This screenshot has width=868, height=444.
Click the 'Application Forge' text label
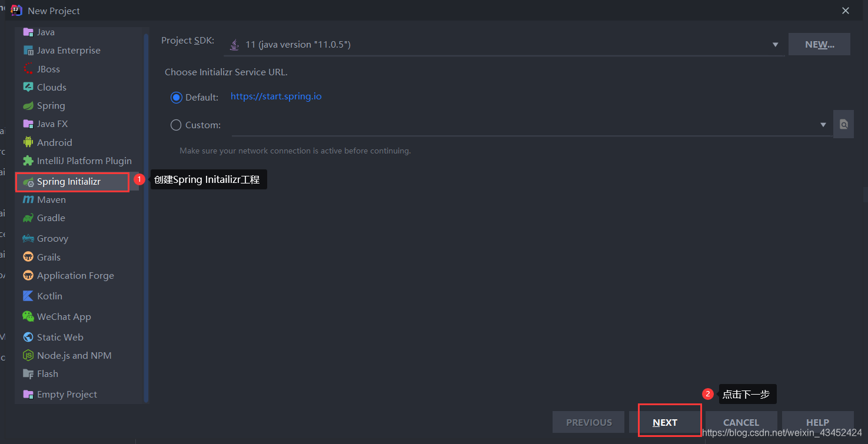(75, 275)
